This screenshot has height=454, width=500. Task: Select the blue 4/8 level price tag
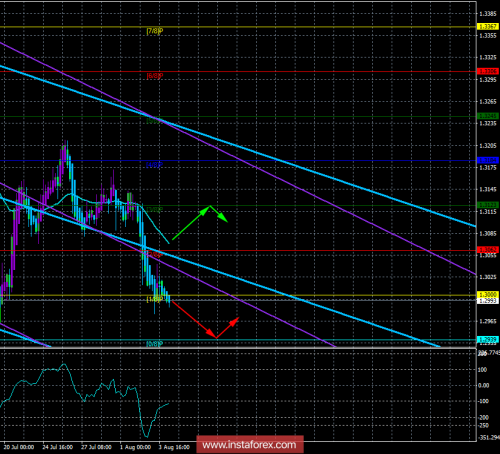click(487, 160)
